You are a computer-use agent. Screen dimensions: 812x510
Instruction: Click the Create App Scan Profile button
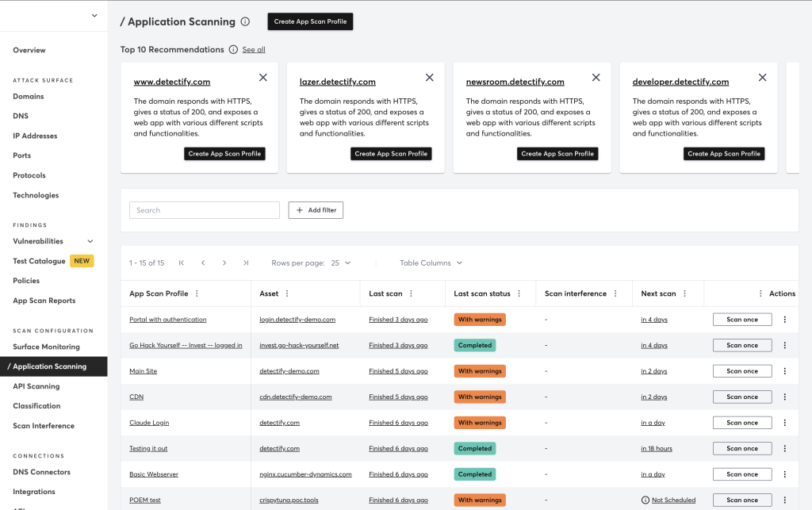click(310, 21)
